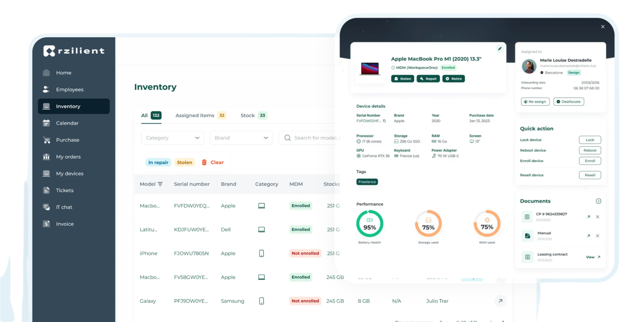The width and height of the screenshot is (644, 322).
Task: Sort by Model column filter icon
Action: (160, 184)
